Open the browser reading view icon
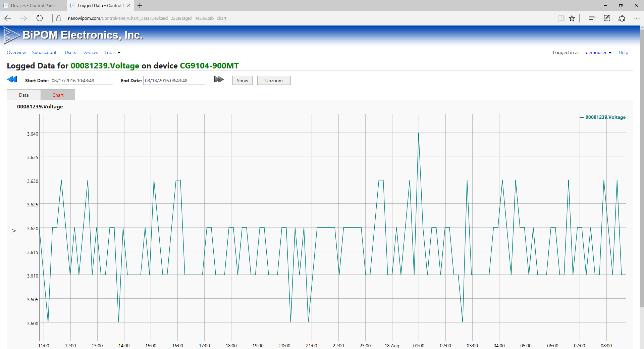The height and width of the screenshot is (349, 644). [561, 18]
